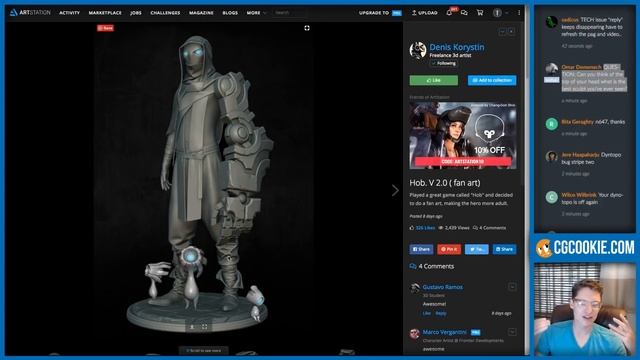Click the previous artwork button in sidebar
640x360 pixels.
(502, 31)
